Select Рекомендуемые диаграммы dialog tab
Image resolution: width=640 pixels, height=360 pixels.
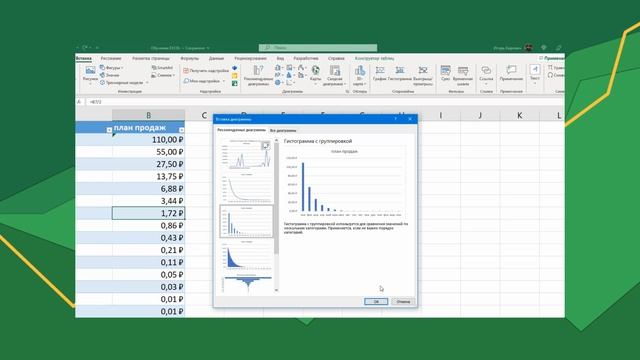click(241, 130)
